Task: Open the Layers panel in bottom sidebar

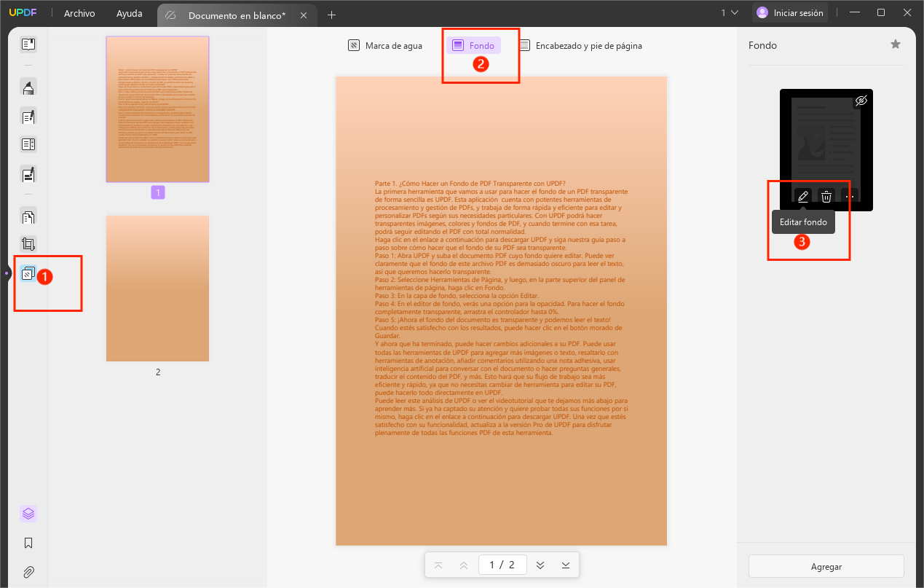Action: click(28, 514)
